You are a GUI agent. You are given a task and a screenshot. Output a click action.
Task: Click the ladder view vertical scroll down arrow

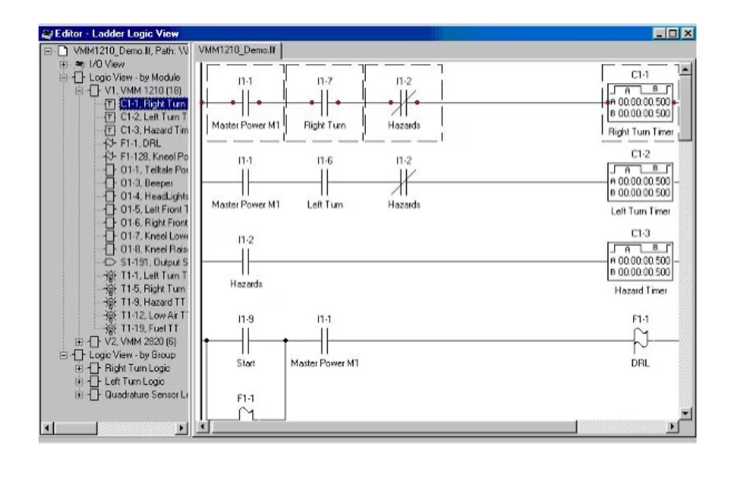[x=685, y=413]
